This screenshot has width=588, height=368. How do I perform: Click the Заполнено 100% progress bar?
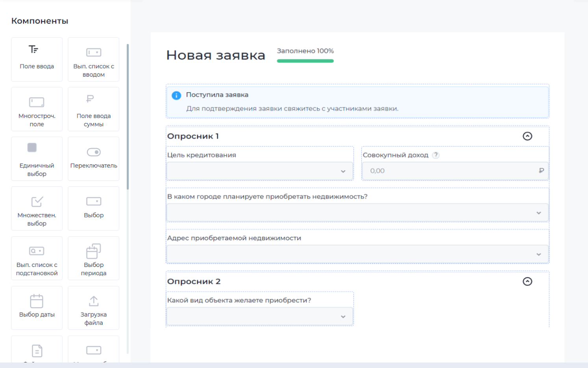tap(305, 60)
